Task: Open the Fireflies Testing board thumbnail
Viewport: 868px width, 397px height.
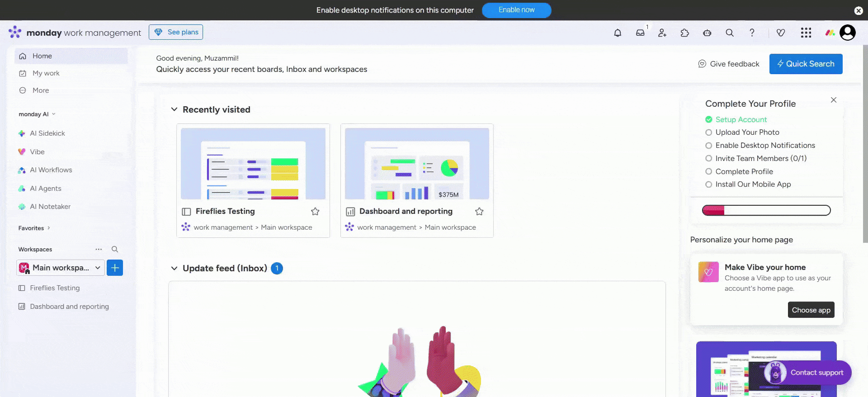Action: point(253,164)
